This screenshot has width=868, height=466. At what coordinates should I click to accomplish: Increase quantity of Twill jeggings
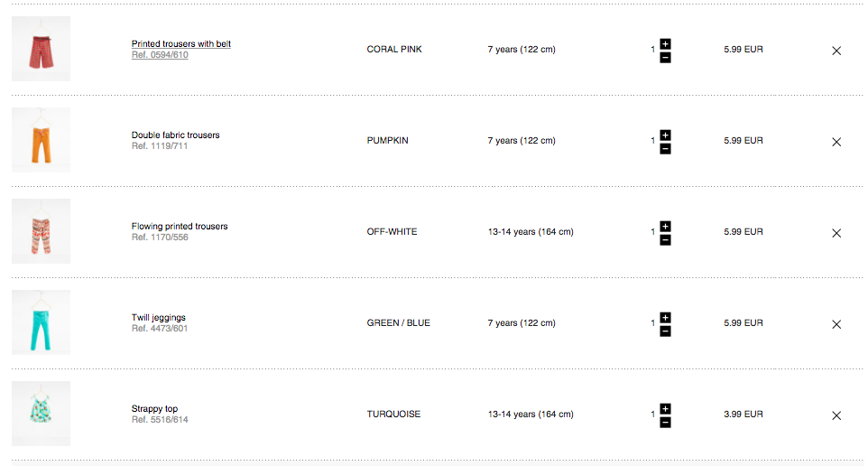pyautogui.click(x=665, y=317)
